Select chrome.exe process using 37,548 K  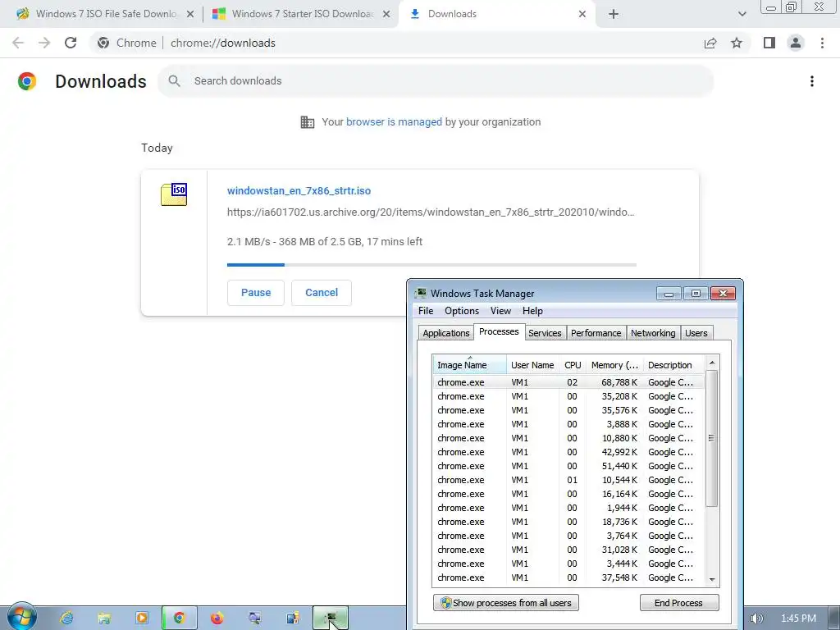coord(568,577)
